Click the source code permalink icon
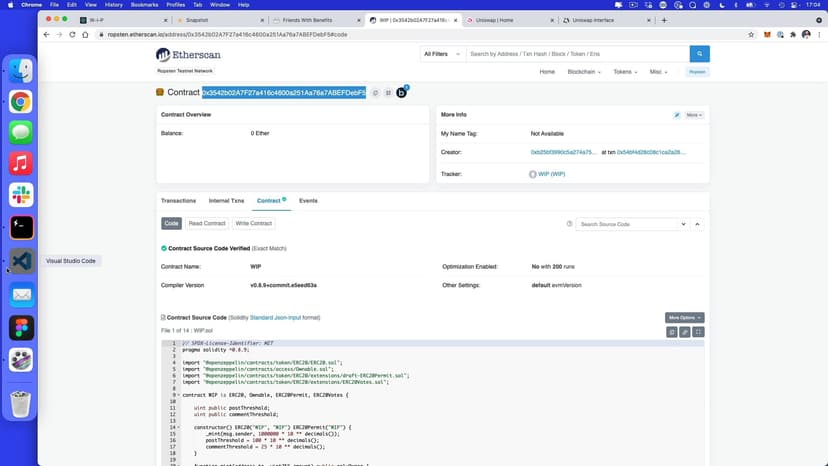 tap(685, 331)
